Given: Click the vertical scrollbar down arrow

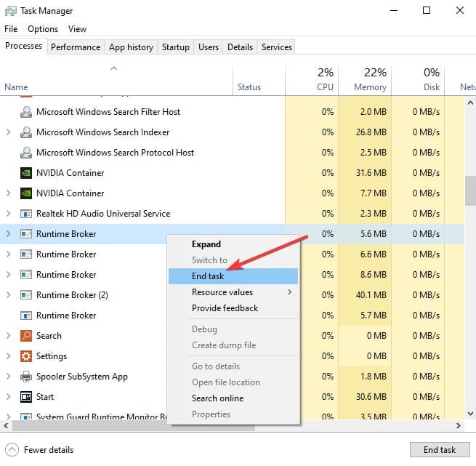Looking at the screenshot, I should click(x=470, y=414).
